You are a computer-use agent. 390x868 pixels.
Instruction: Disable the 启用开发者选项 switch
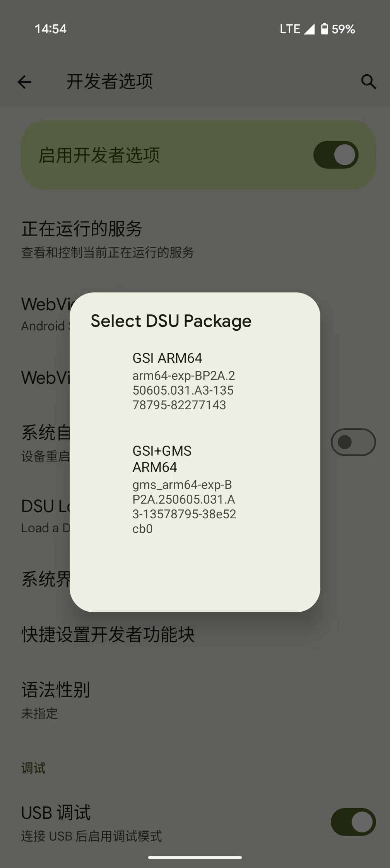[x=335, y=155]
